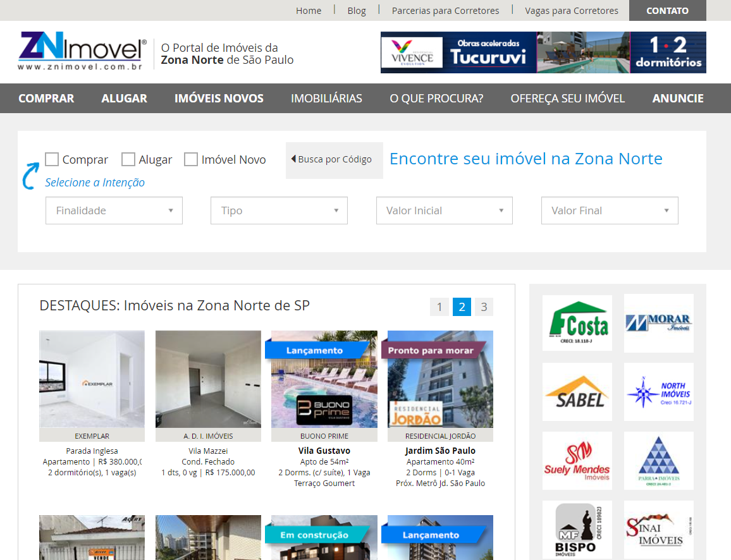Open the Busca por Código panel

click(335, 161)
